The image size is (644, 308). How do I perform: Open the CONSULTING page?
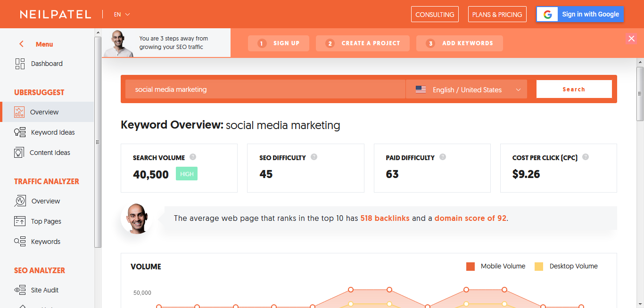click(435, 14)
